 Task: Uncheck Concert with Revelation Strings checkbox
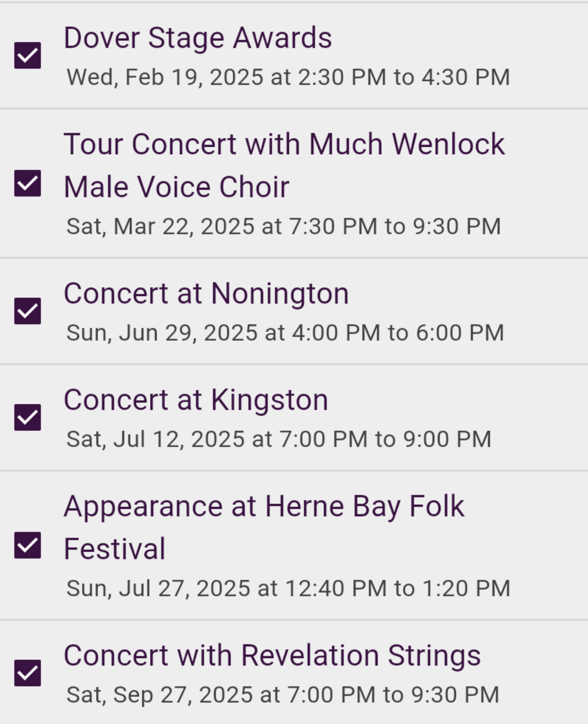28,673
